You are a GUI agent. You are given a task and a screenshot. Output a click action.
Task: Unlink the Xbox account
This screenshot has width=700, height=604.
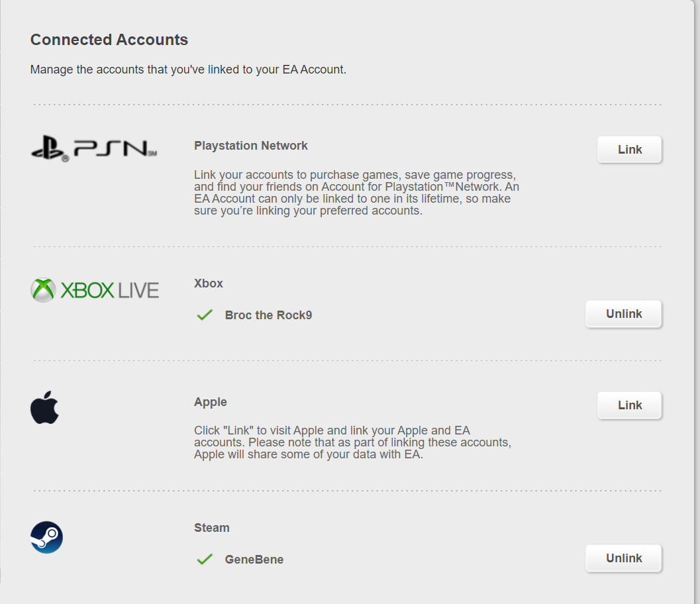pos(623,314)
